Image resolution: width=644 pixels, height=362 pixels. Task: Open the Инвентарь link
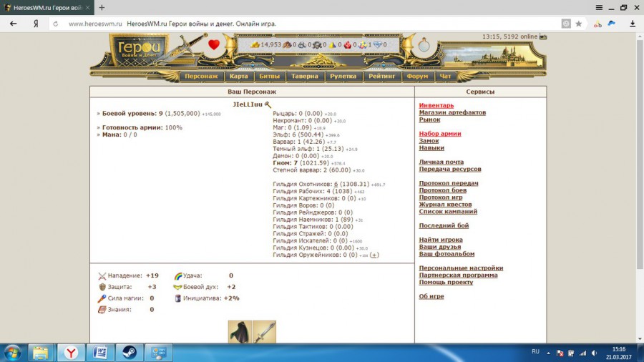(x=436, y=105)
